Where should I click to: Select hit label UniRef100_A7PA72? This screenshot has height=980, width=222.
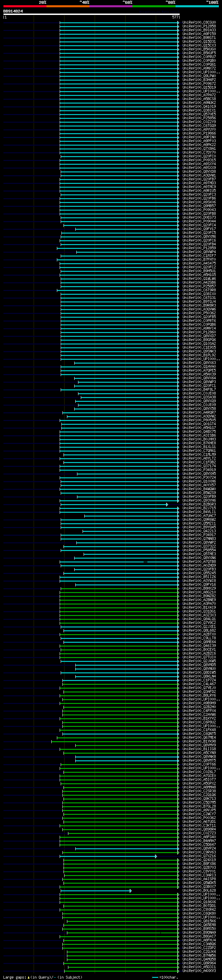point(199,95)
